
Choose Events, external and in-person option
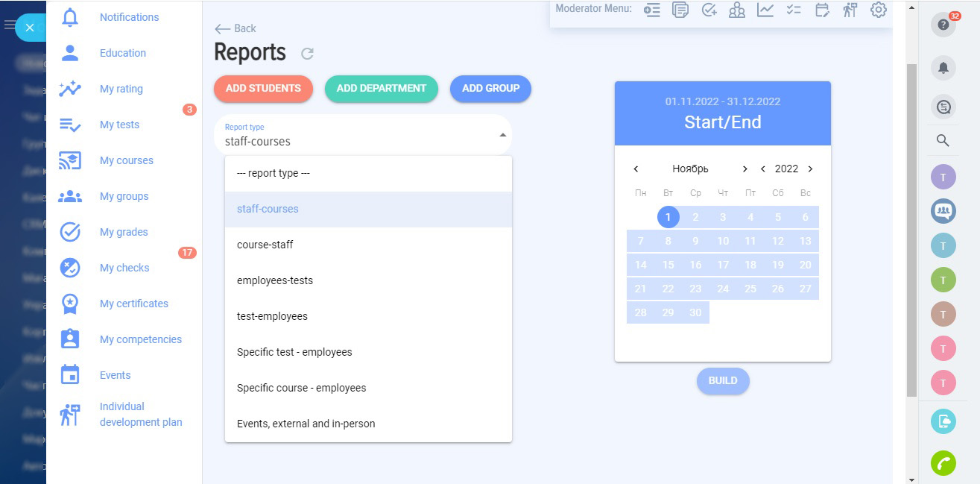[x=306, y=424]
